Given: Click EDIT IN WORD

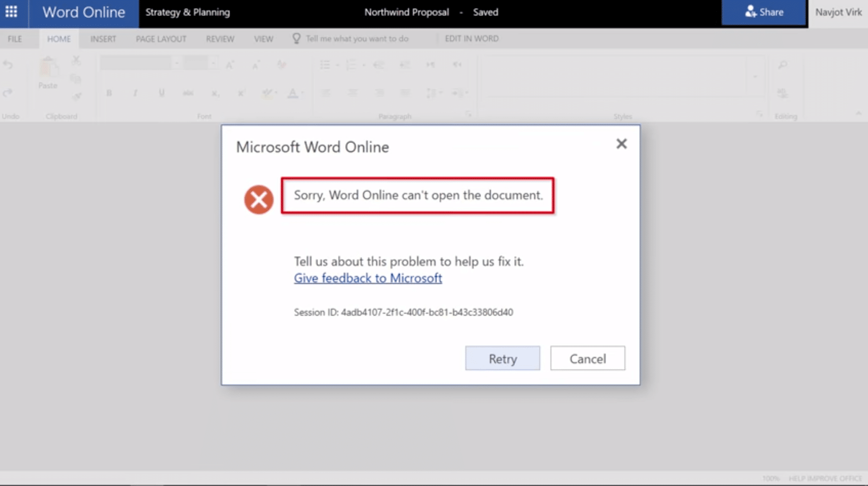Looking at the screenshot, I should pos(472,39).
